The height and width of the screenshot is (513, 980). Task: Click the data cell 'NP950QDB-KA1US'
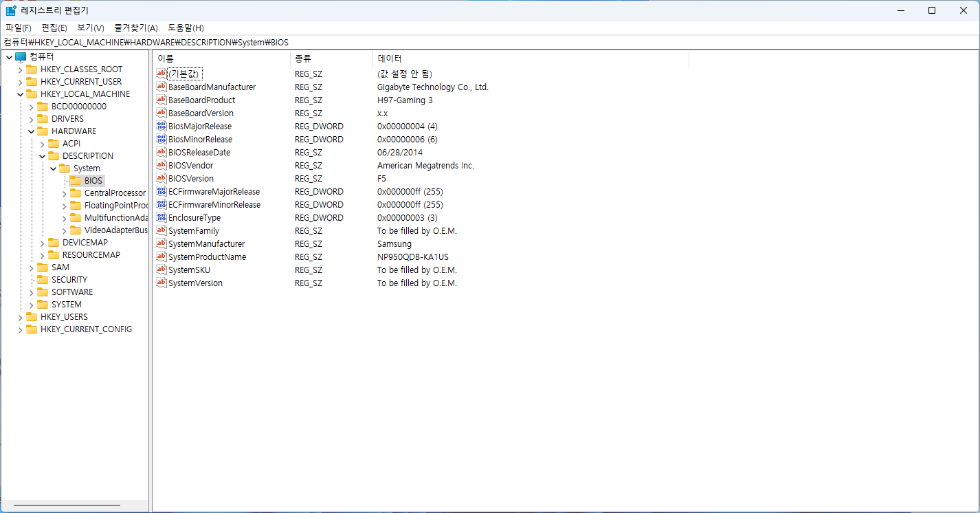click(x=413, y=256)
